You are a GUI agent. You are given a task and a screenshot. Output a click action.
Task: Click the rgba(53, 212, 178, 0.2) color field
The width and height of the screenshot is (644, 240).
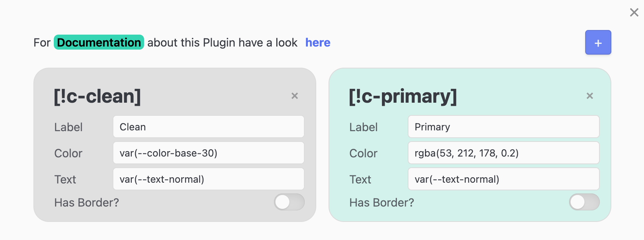(x=503, y=153)
